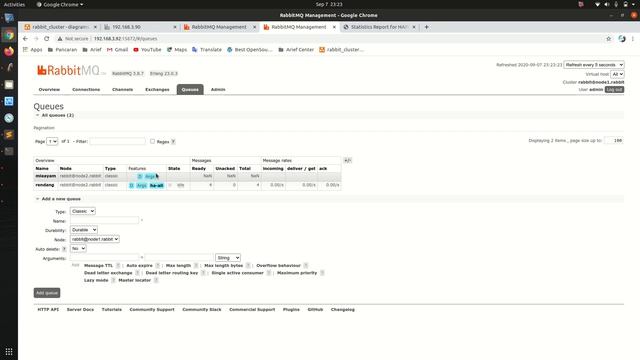640x360 pixels.
Task: Open a new browser tab with plus icon
Action: (x=427, y=27)
